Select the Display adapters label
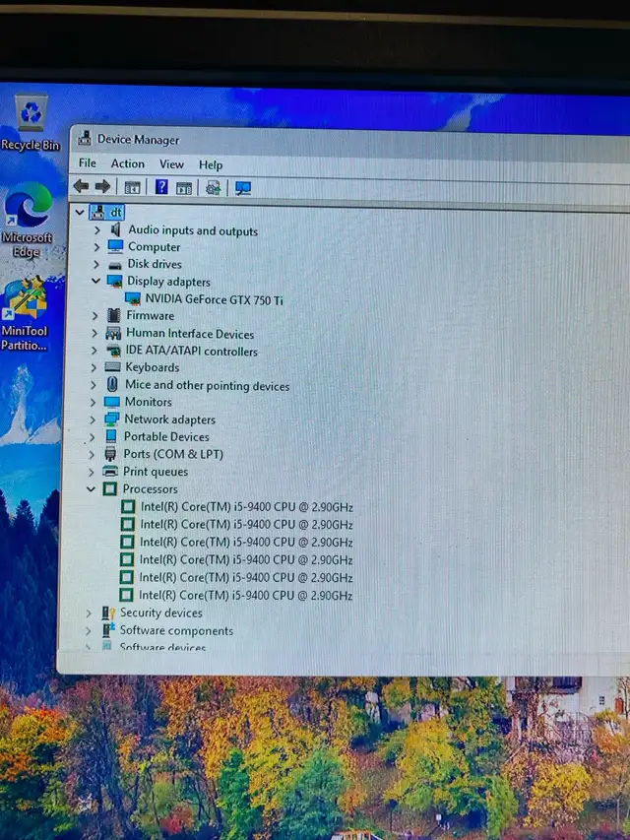This screenshot has height=840, width=630. coord(168,282)
